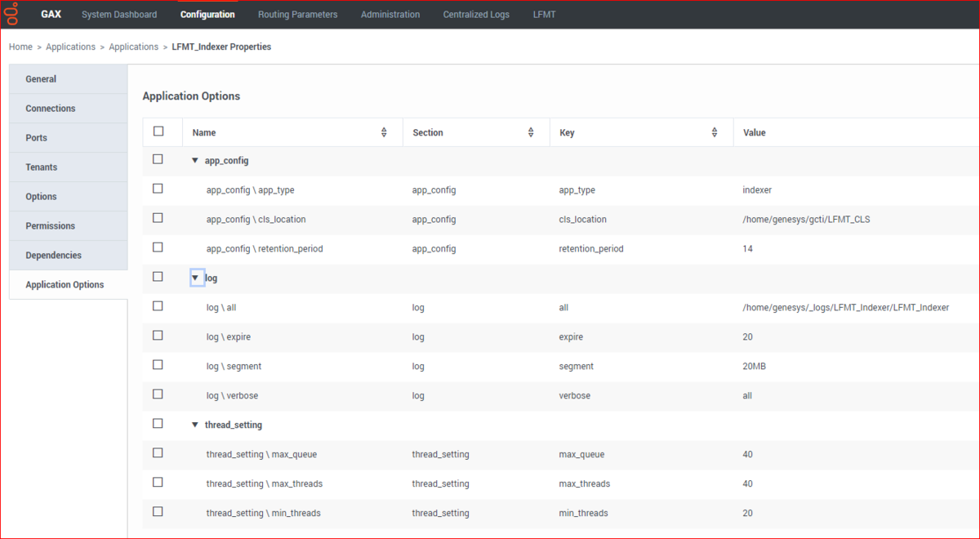
Task: Collapse the app_config section triangle
Action: tap(195, 161)
